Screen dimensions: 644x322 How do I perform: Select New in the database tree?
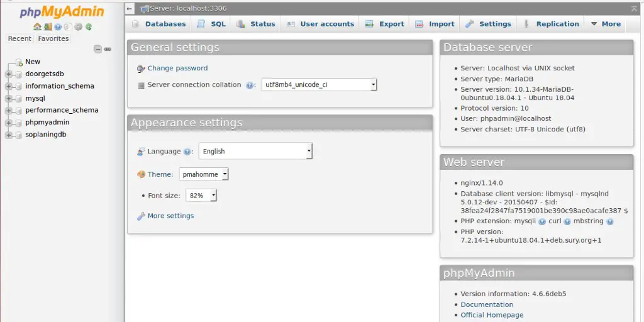coord(33,62)
